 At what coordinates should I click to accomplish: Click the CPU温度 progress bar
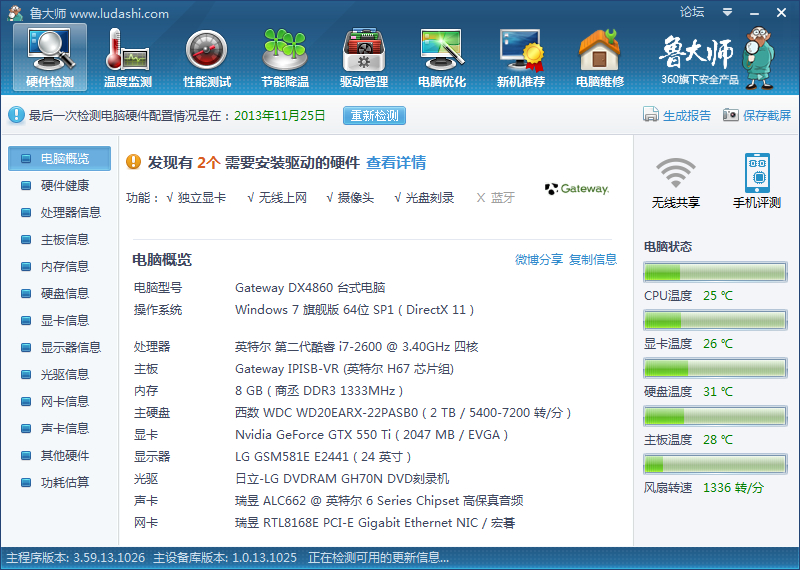[x=715, y=272]
